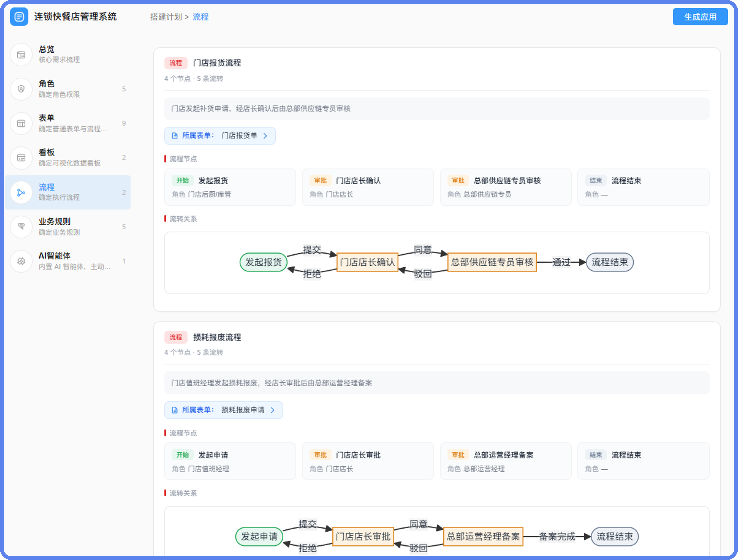This screenshot has width=738, height=560.
Task: Open linked form 损耗报废申请
Action: (224, 410)
